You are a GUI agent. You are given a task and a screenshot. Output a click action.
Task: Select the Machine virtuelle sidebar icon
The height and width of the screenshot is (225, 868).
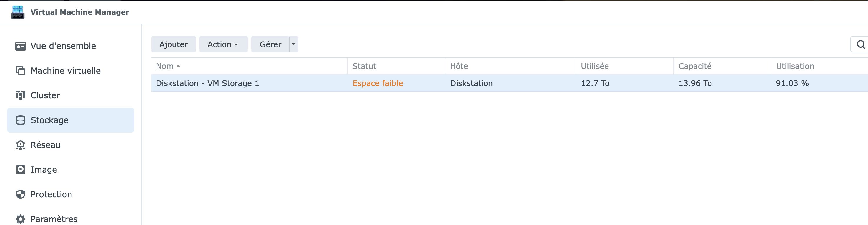click(21, 71)
